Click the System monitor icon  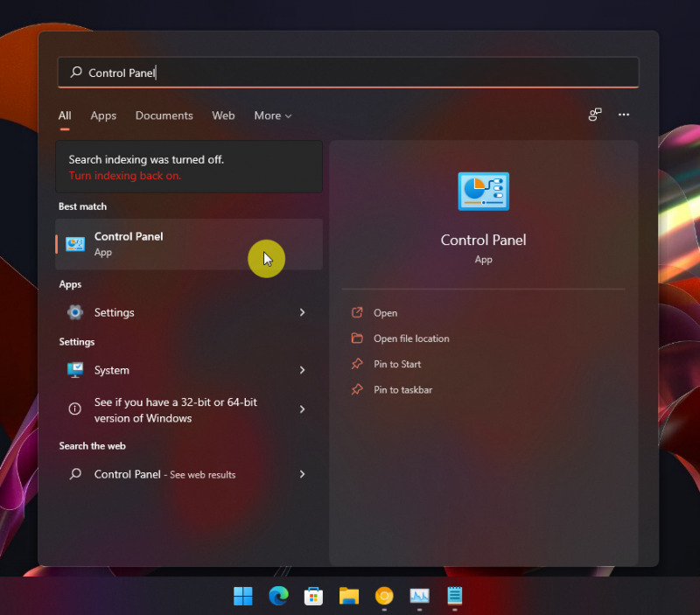coord(75,370)
